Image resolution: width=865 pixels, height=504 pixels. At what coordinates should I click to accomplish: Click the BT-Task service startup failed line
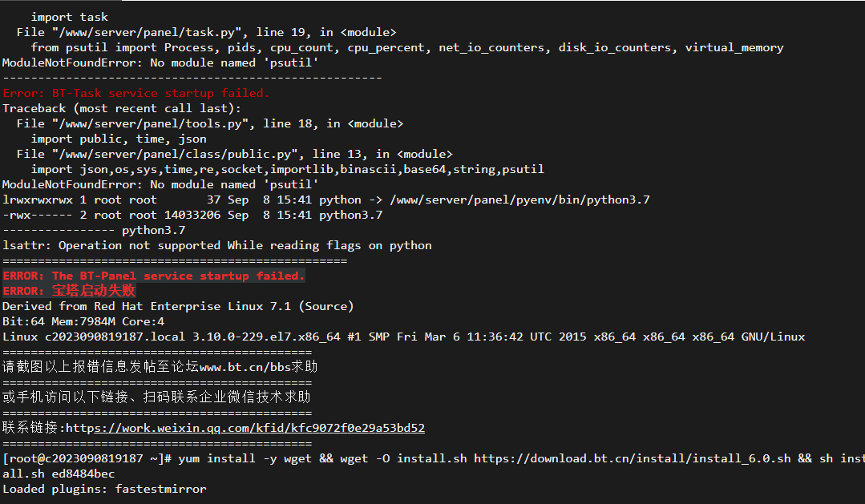(x=136, y=93)
